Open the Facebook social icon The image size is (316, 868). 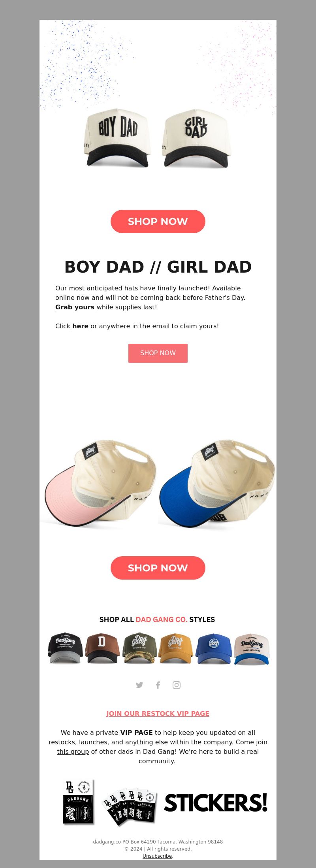158,685
